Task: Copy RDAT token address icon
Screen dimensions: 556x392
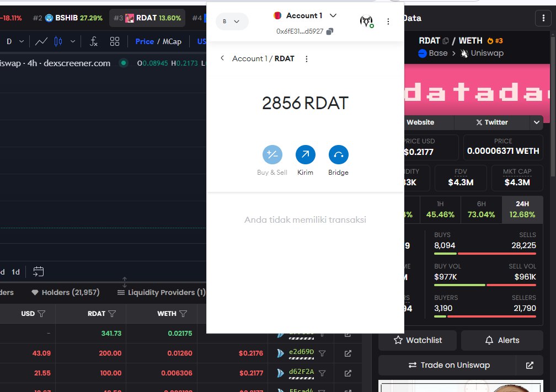Action: (x=446, y=41)
